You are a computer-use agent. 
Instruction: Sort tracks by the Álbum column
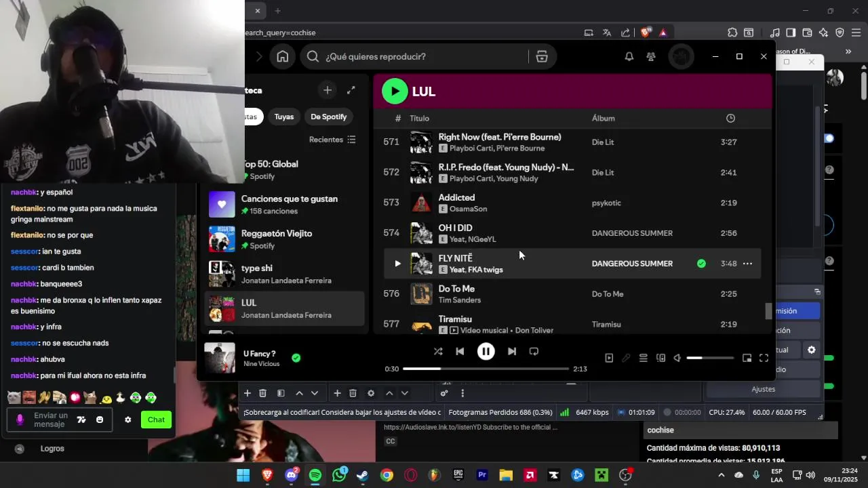coord(603,118)
